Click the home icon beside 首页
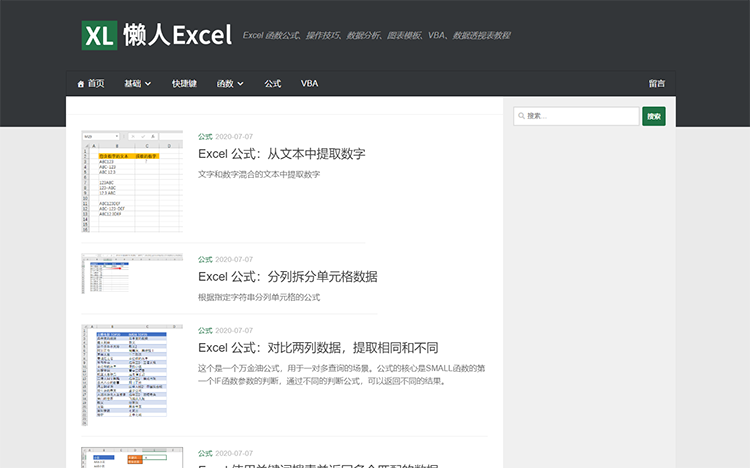The width and height of the screenshot is (750, 468). [81, 84]
